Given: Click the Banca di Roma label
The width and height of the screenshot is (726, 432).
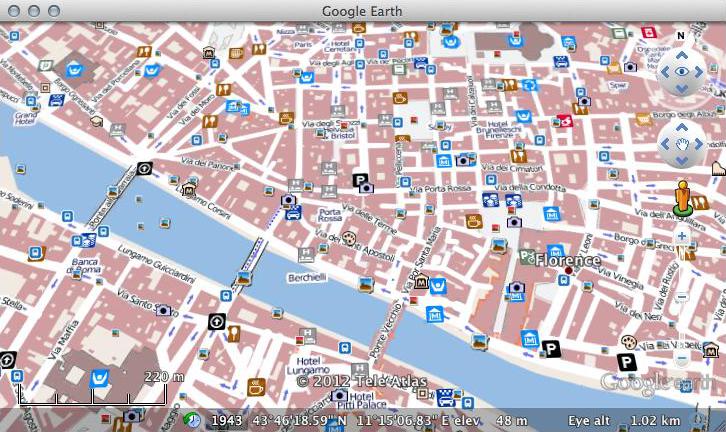Looking at the screenshot, I should (x=84, y=266).
